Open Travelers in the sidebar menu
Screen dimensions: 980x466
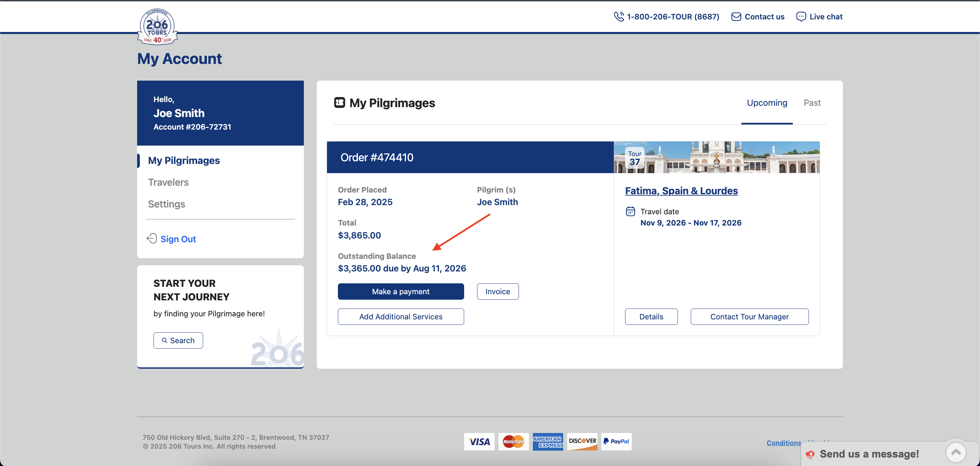[168, 182]
